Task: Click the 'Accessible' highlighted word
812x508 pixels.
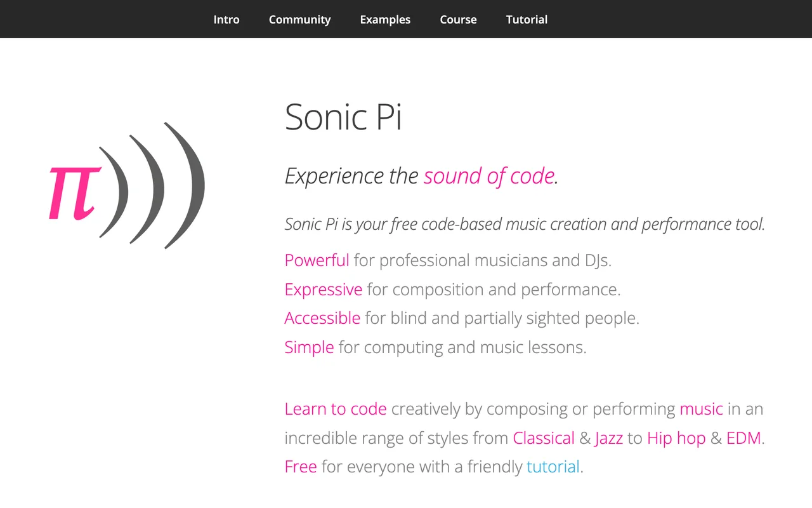Action: (x=322, y=318)
